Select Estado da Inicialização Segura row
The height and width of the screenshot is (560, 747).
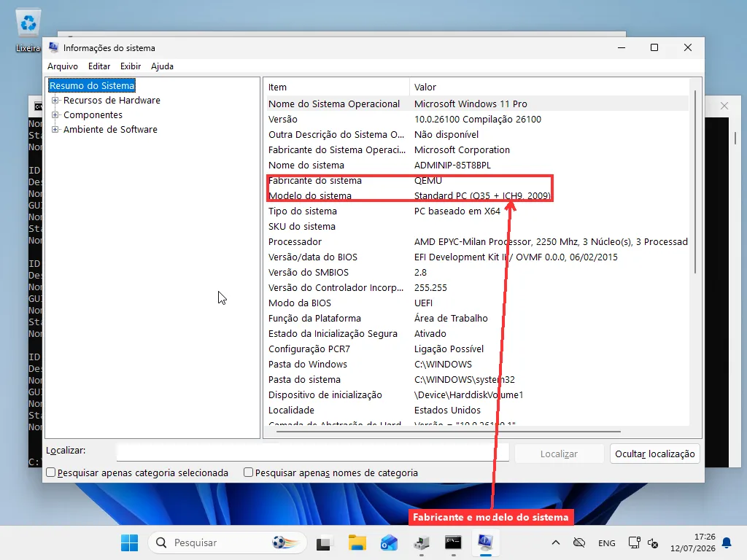[476, 333]
